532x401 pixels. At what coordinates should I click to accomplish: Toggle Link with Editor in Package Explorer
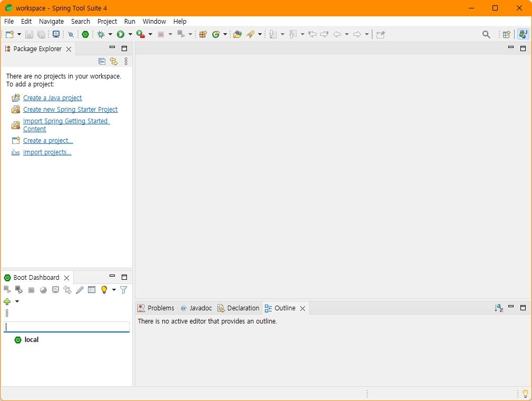pos(114,62)
